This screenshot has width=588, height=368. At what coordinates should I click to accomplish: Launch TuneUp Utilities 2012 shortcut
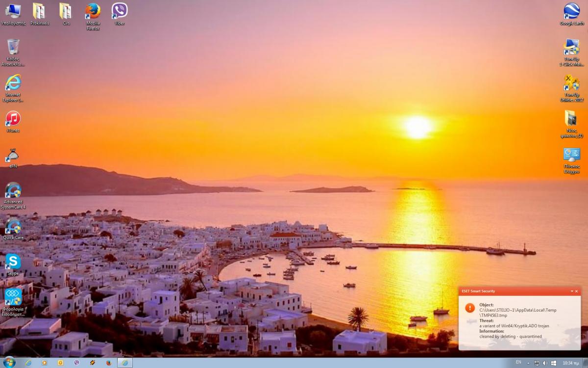tap(572, 88)
